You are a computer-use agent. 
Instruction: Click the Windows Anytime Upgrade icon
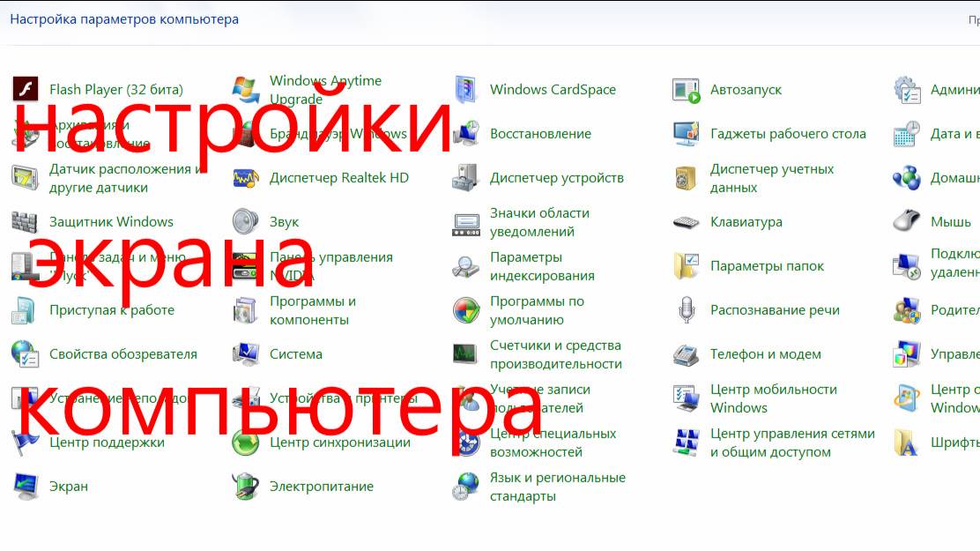point(246,89)
